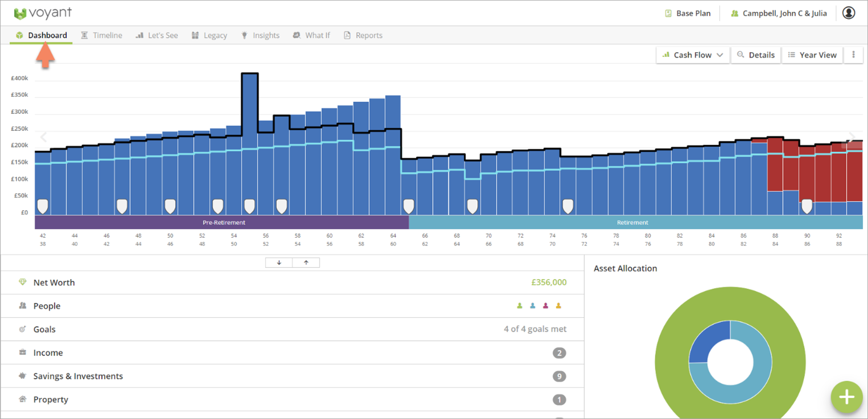This screenshot has width=868, height=419.
Task: Click the green person icon in People row
Action: (519, 306)
